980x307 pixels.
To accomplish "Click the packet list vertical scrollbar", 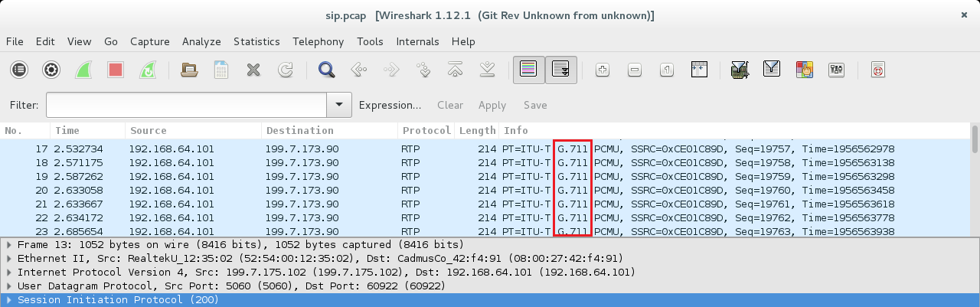I will tap(974, 179).
